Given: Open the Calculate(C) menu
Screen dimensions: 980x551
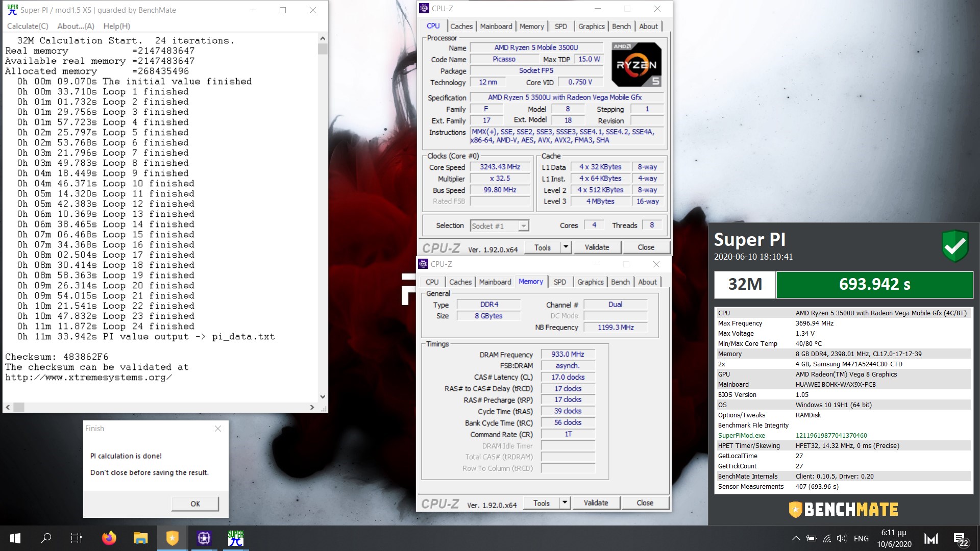Looking at the screenshot, I should [x=28, y=26].
